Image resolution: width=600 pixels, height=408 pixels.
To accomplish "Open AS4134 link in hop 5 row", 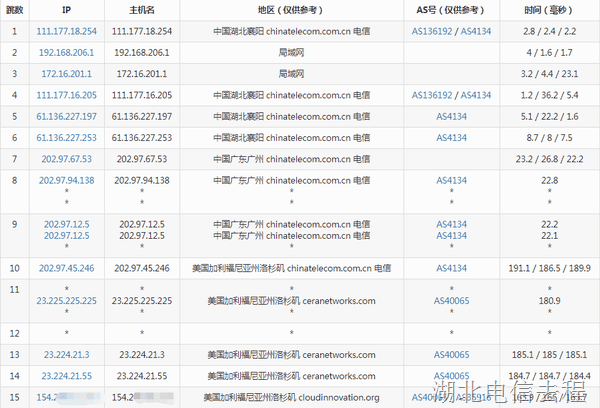I will pyautogui.click(x=452, y=117).
